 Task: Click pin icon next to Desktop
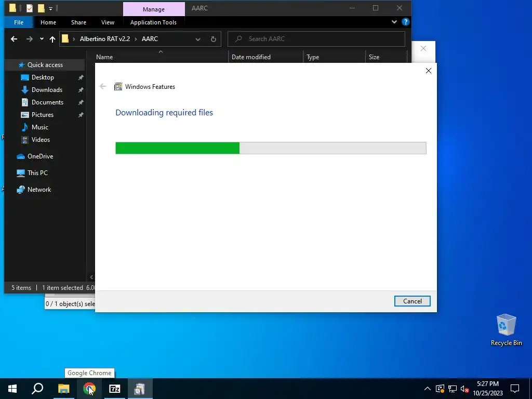pyautogui.click(x=81, y=77)
